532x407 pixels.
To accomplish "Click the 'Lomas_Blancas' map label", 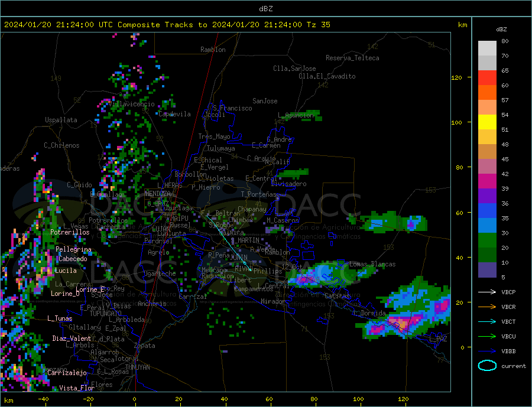I will click(x=372, y=264).
